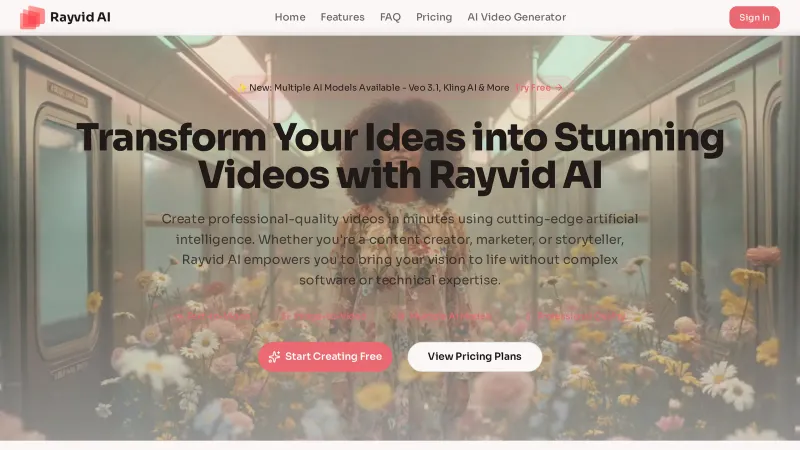Click the Multiple AI Models feature label
This screenshot has height=450, width=800.
451,316
